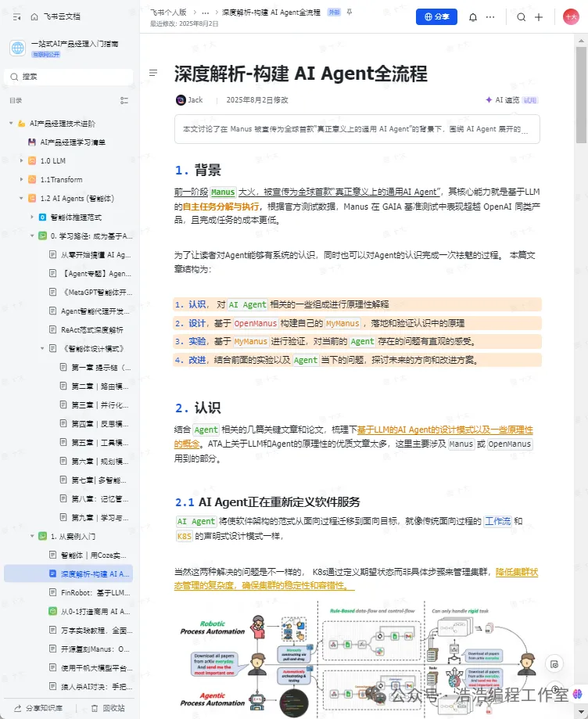Click the 飞书个人版 breadcrumb
This screenshot has height=719, width=588.
168,13
